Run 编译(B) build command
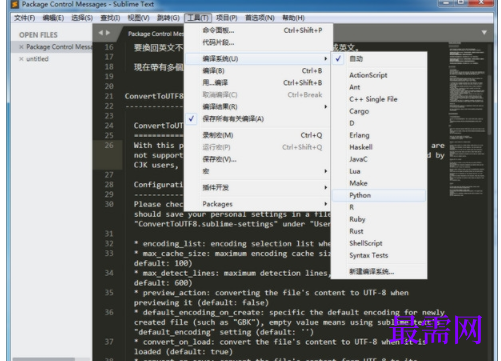This screenshot has height=361, width=501. click(x=258, y=71)
